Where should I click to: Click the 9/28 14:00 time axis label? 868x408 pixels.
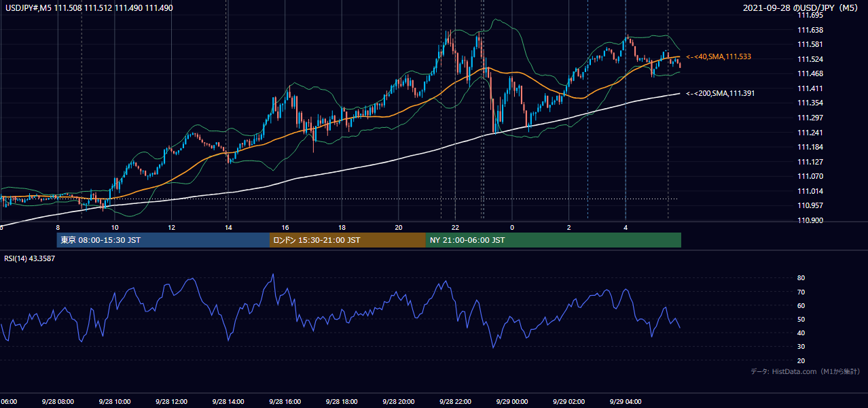click(228, 401)
